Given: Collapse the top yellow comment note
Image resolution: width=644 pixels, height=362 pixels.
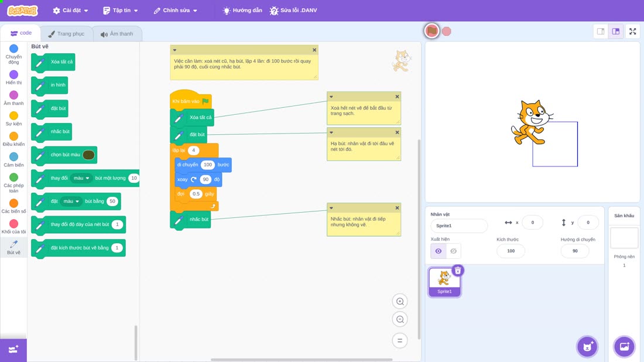Looking at the screenshot, I should [x=175, y=50].
